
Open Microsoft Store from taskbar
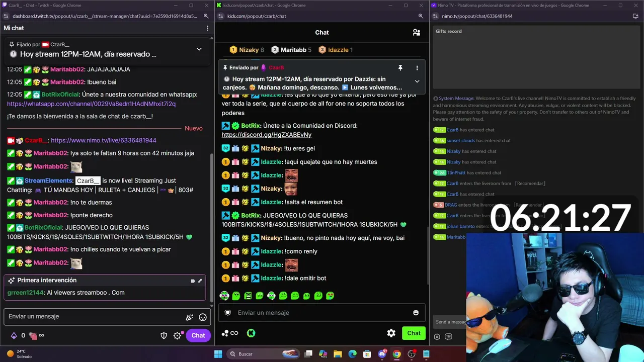(367, 354)
